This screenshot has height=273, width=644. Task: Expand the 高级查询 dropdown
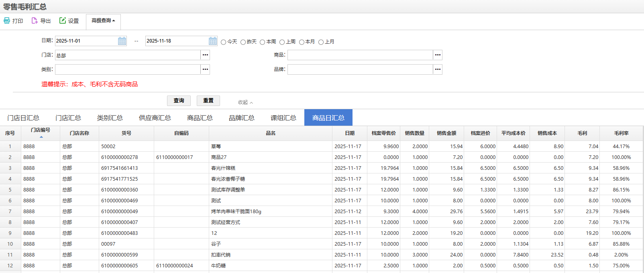tap(103, 20)
